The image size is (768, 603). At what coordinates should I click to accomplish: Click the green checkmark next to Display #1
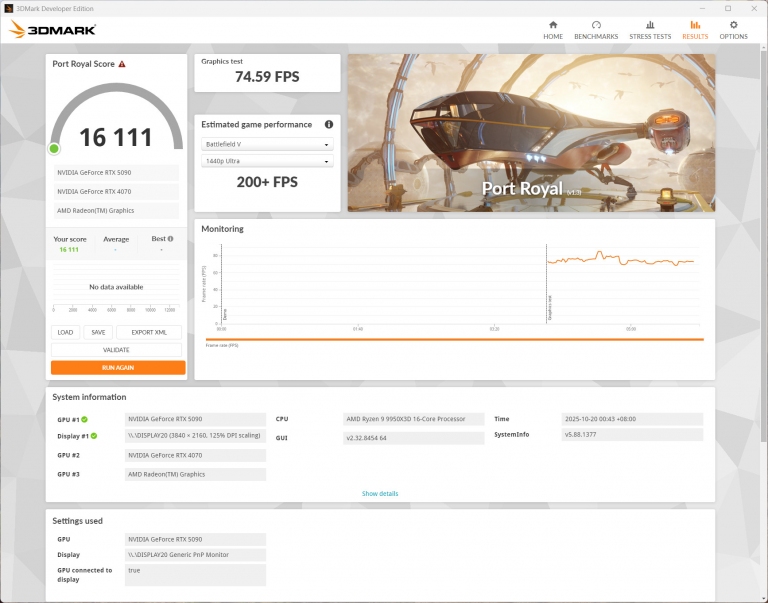tap(94, 436)
